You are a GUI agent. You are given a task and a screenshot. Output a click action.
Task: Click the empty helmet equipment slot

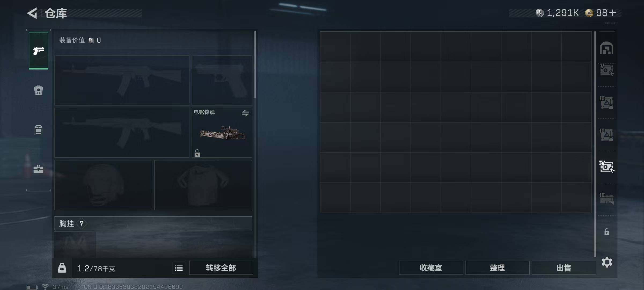pos(103,185)
